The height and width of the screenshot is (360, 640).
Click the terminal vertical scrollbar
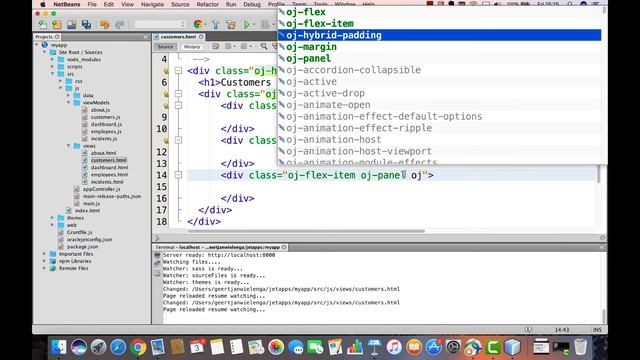coord(603,316)
